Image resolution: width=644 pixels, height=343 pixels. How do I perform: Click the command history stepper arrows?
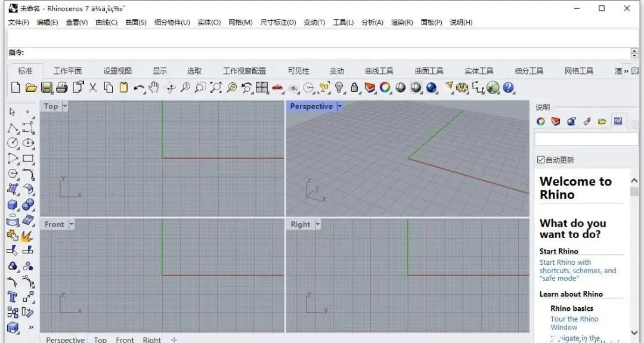coord(634,53)
